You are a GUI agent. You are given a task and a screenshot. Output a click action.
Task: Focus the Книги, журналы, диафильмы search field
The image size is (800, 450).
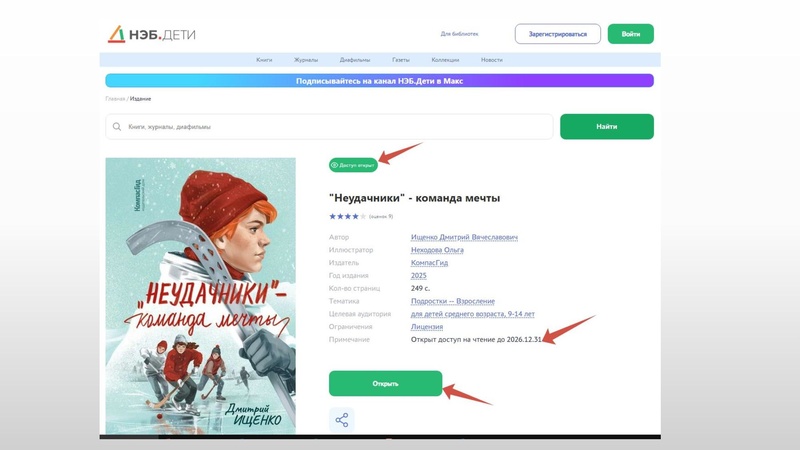click(329, 127)
